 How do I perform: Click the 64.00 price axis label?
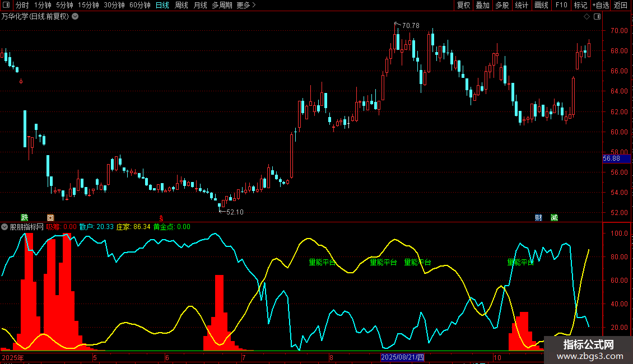(x=619, y=91)
